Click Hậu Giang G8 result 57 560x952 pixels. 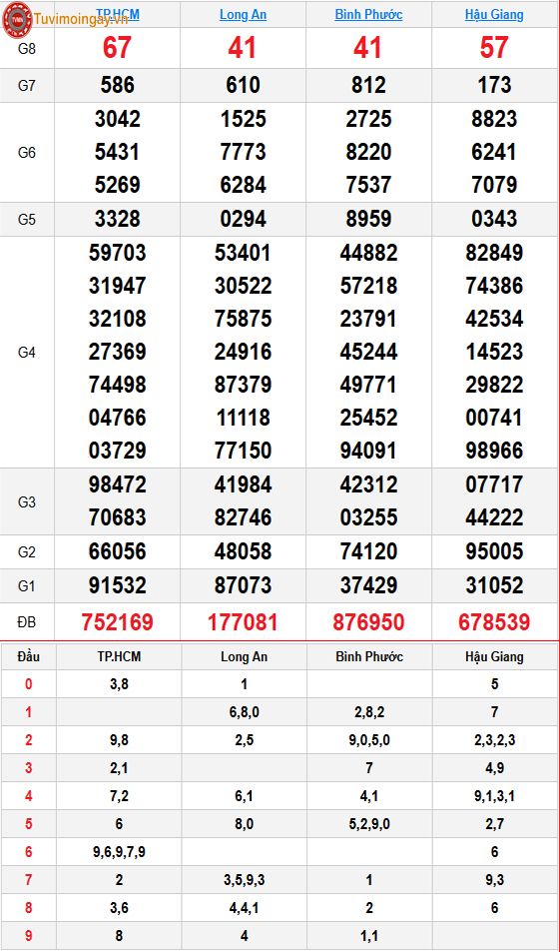(x=494, y=48)
